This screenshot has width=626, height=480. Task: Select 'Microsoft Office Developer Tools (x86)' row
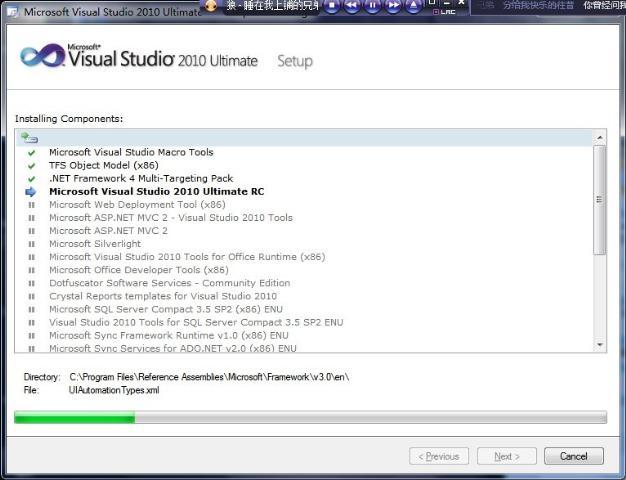coord(139,270)
